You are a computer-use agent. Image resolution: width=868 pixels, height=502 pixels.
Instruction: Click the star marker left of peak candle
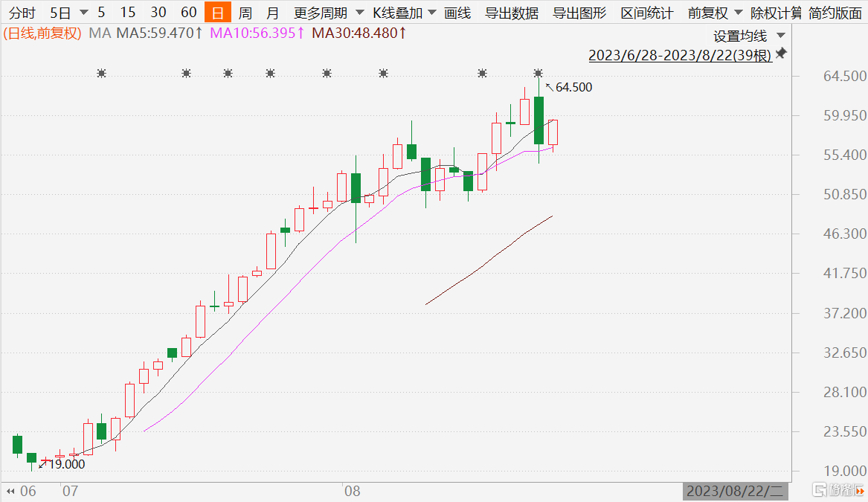[483, 73]
